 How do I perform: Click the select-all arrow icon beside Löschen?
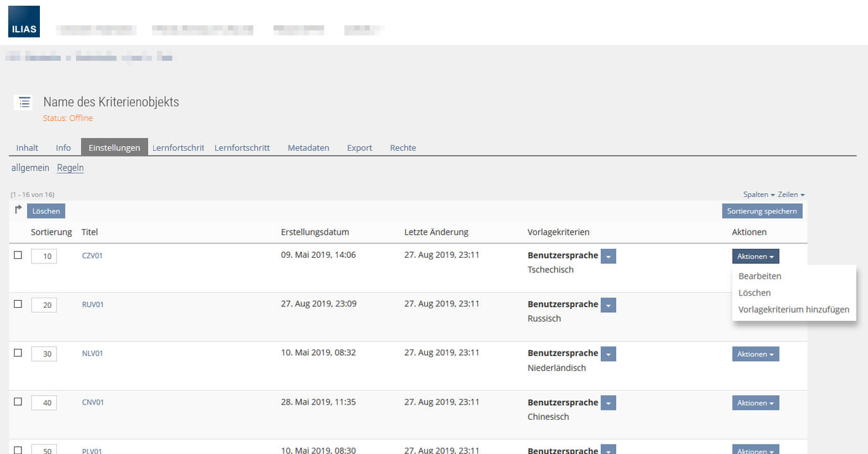(18, 210)
